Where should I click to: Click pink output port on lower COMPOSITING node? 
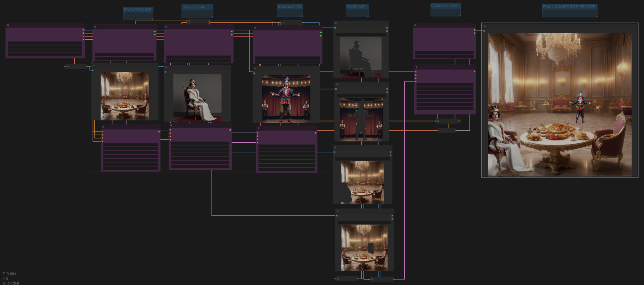pos(474,72)
